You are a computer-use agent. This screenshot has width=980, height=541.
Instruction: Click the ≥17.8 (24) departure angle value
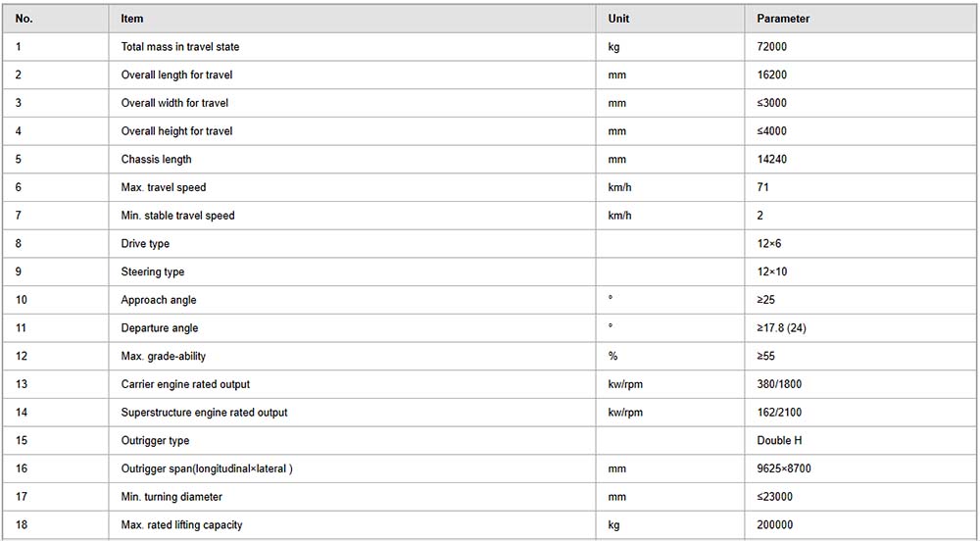781,328
